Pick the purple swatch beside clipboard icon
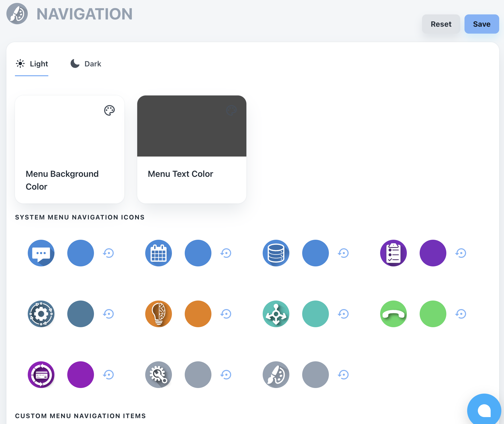The image size is (504, 424). coord(433,253)
